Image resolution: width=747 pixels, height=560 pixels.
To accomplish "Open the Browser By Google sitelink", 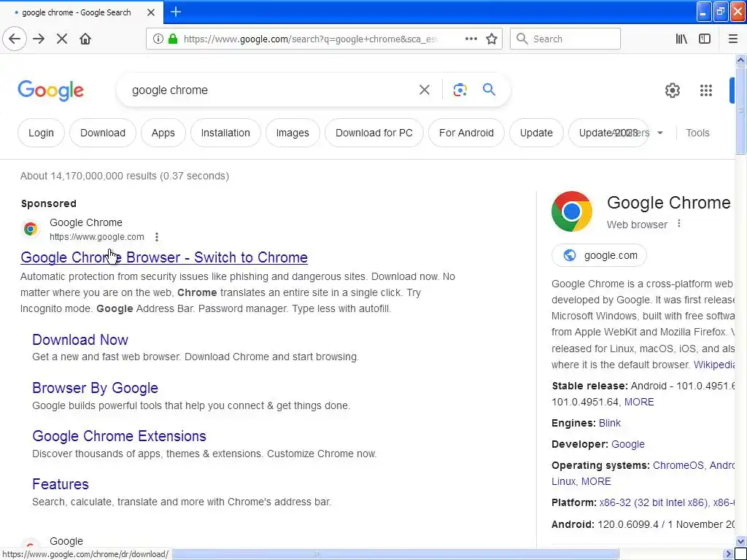I will click(96, 388).
